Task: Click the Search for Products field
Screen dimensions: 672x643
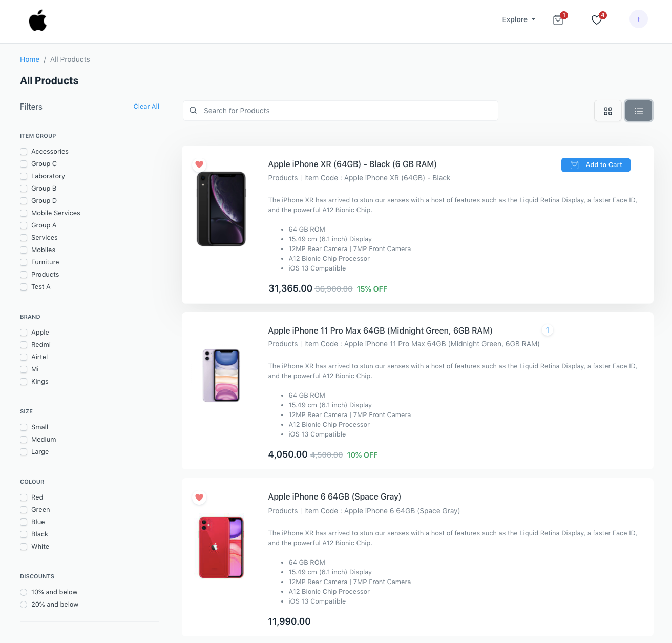Action: (x=340, y=111)
